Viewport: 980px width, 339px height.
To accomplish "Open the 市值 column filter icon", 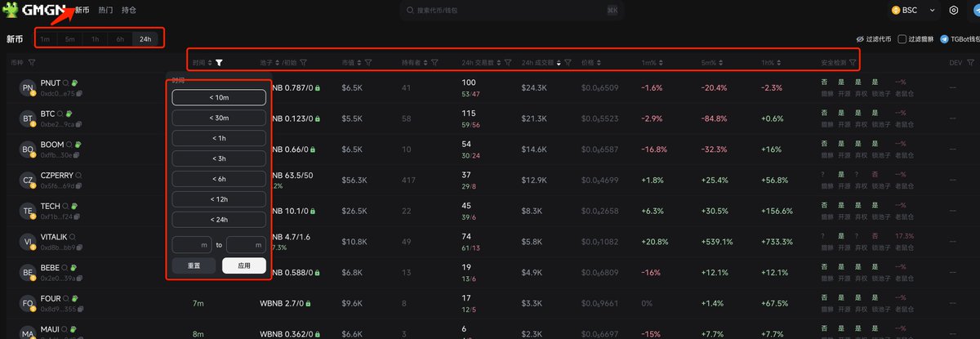I will click(369, 62).
